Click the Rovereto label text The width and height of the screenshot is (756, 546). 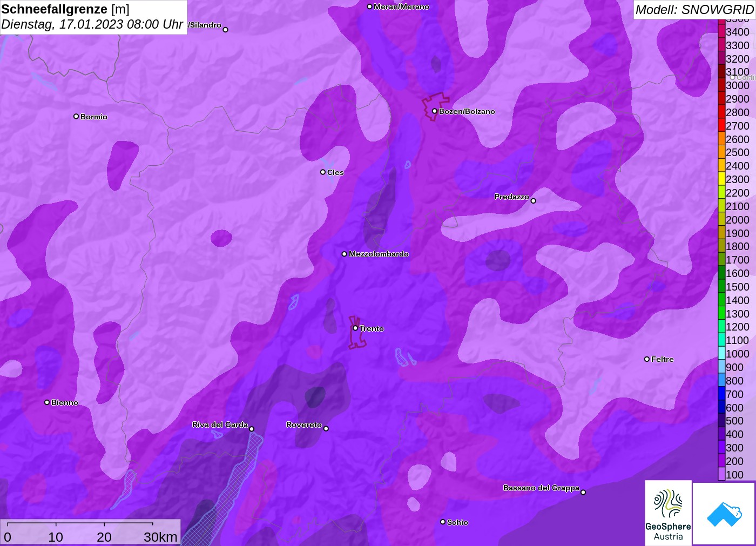(304, 424)
